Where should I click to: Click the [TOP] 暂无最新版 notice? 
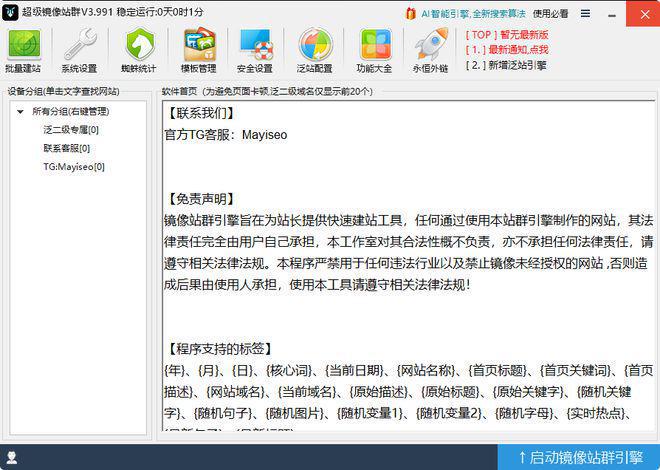click(x=506, y=34)
